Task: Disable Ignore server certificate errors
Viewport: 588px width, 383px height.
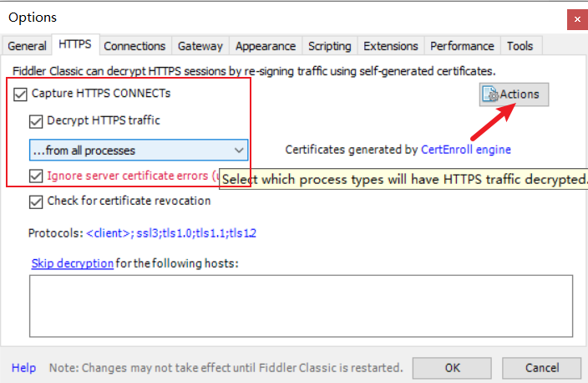Action: (x=37, y=176)
